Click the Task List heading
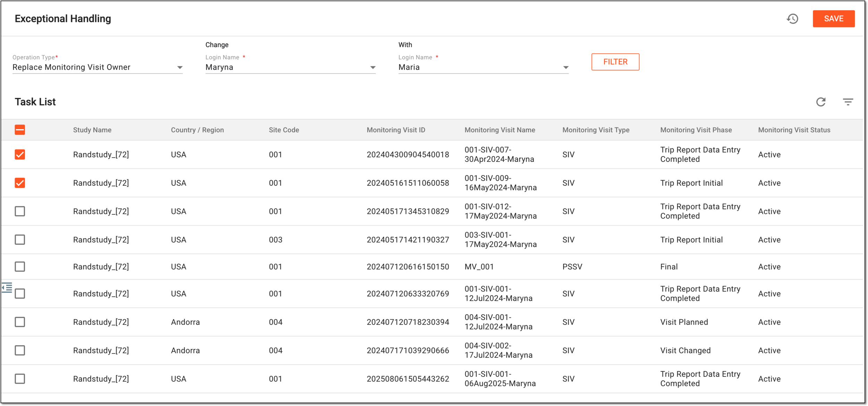The height and width of the screenshot is (406, 868). 35,102
